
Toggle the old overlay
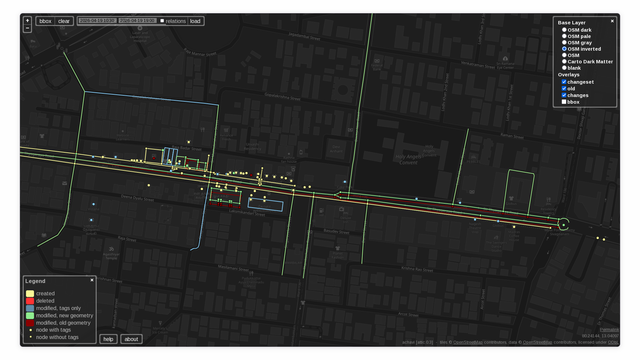(x=564, y=88)
